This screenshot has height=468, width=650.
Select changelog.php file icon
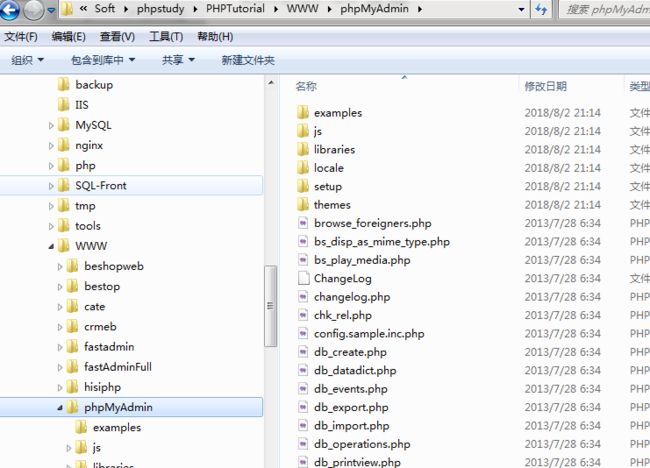pyautogui.click(x=303, y=296)
